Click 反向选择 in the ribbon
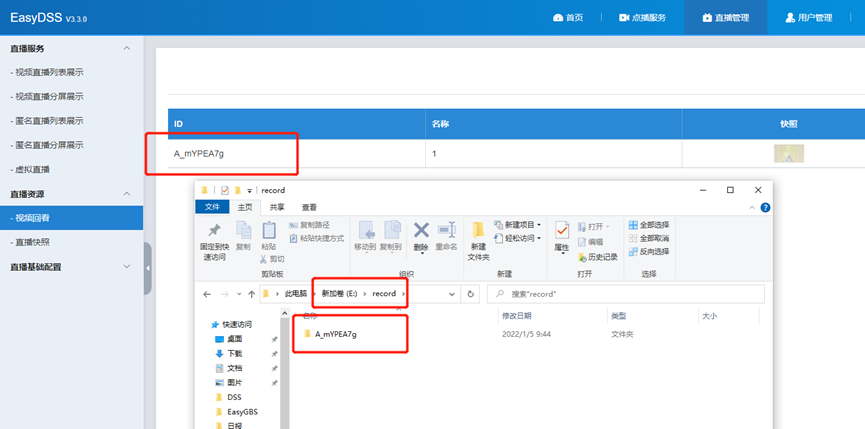Screen dimensions: 865x429 (x=649, y=251)
